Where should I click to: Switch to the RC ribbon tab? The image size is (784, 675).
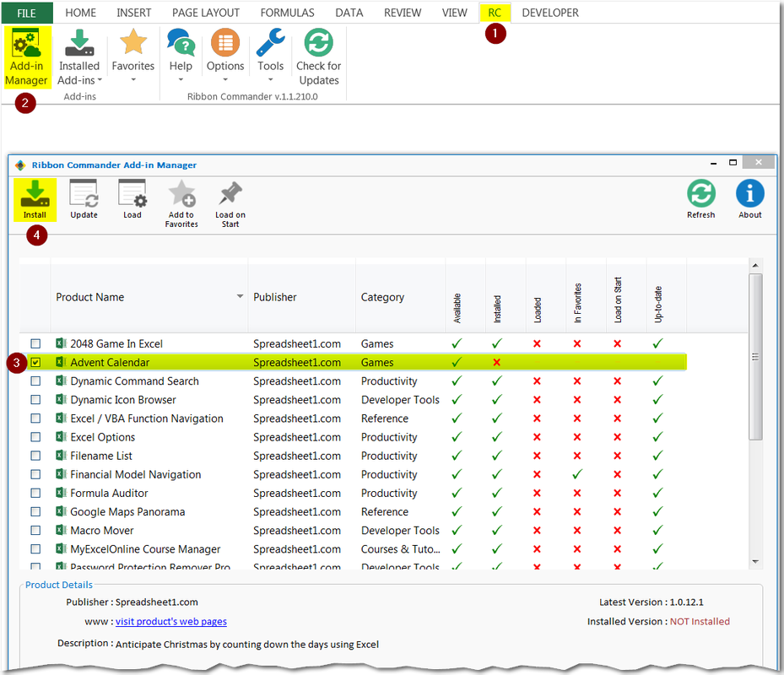pos(495,13)
